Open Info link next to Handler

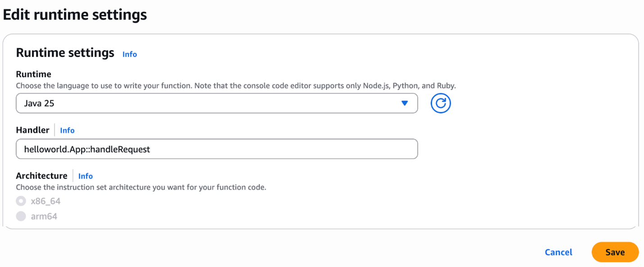(67, 130)
